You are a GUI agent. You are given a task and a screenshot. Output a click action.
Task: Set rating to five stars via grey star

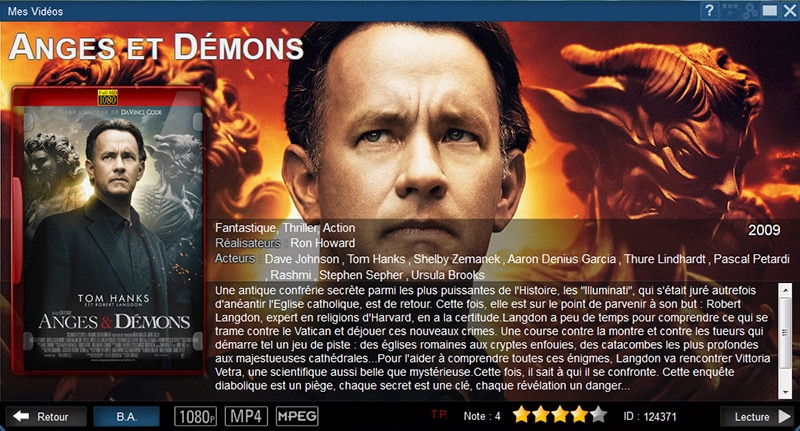click(598, 415)
